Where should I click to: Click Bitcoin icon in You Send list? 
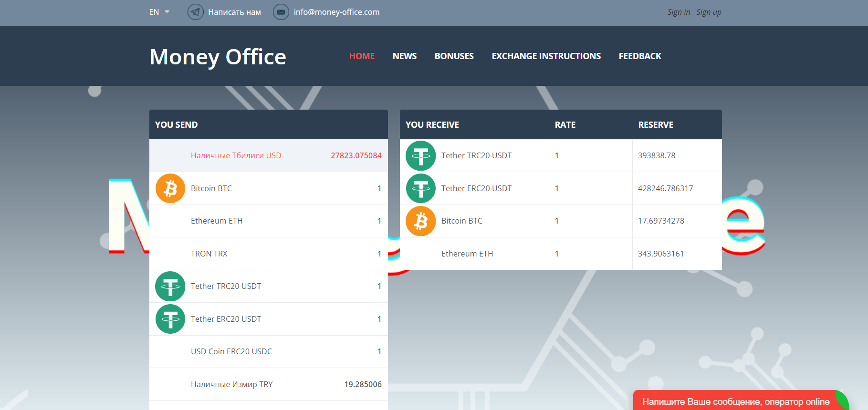[x=170, y=188]
